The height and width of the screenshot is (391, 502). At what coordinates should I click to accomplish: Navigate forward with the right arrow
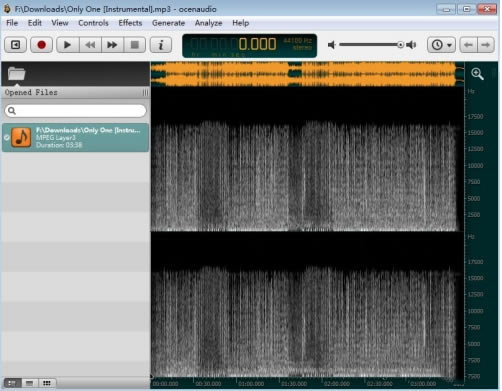[486, 45]
